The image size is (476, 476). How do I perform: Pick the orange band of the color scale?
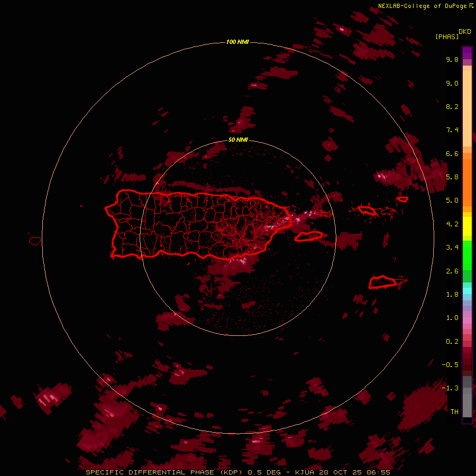tap(467, 183)
